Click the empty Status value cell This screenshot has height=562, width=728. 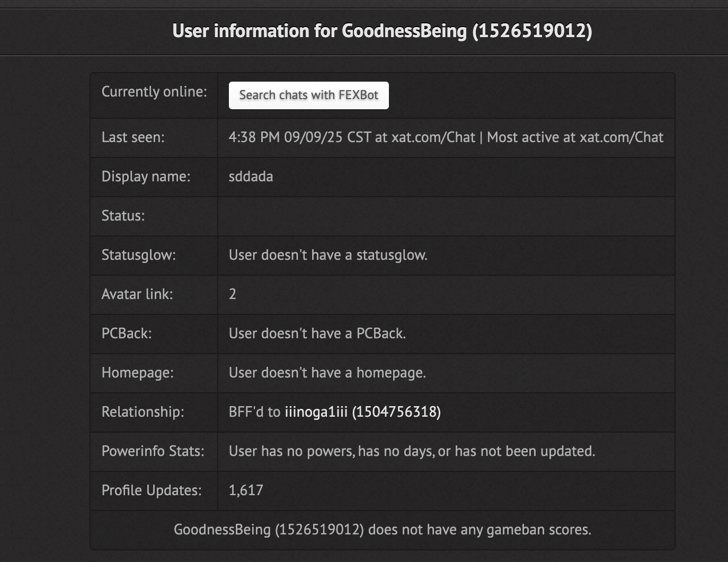tap(446, 216)
